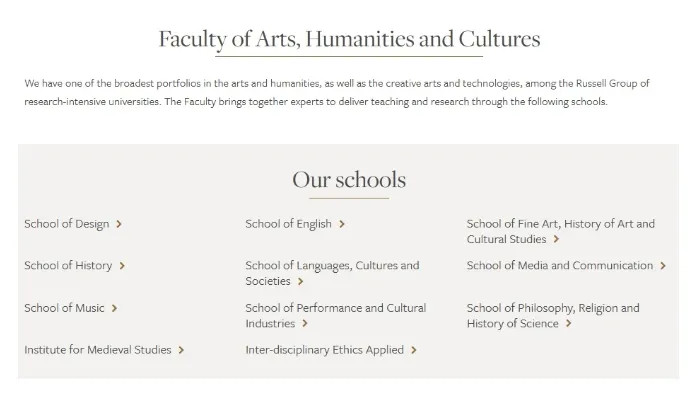Click the chevron after History of Science
The image size is (698, 397).
pos(568,324)
